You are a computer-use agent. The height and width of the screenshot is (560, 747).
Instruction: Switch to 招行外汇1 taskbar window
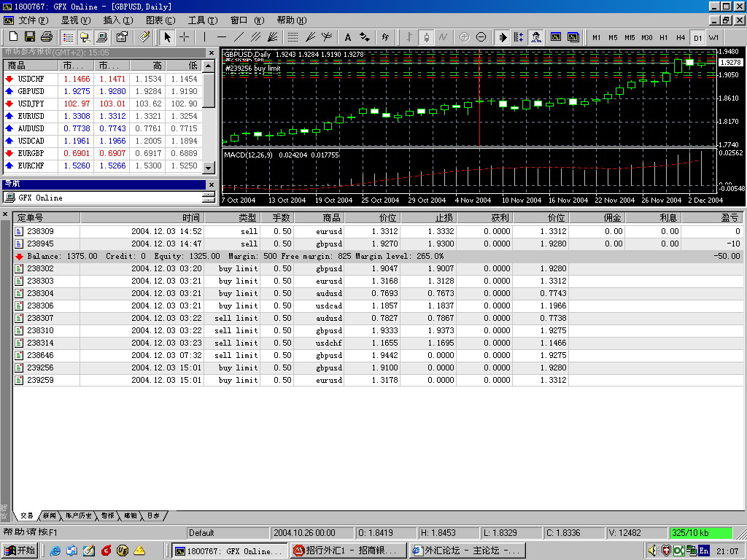[x=349, y=551]
